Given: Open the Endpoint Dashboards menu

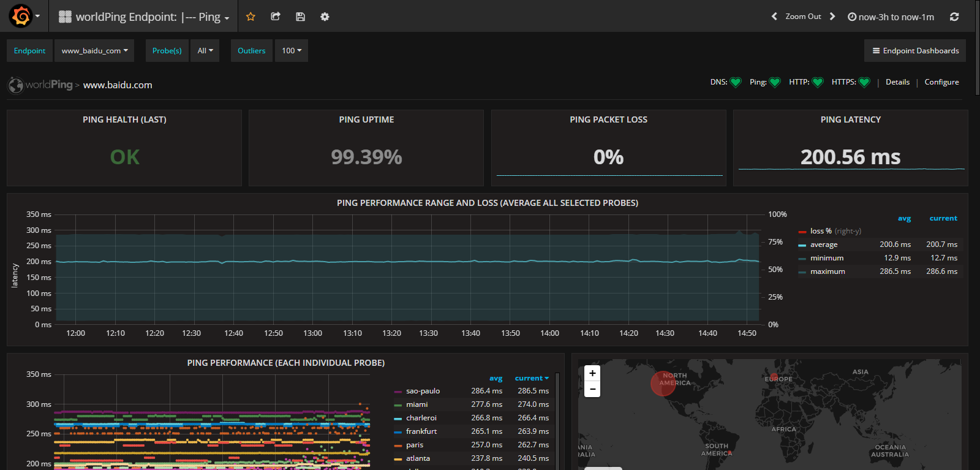Looking at the screenshot, I should (x=915, y=51).
